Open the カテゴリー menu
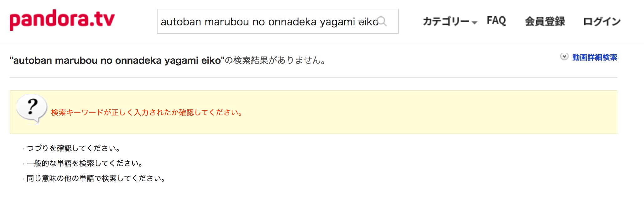Screen dimensions: 644x200 pyautogui.click(x=446, y=21)
